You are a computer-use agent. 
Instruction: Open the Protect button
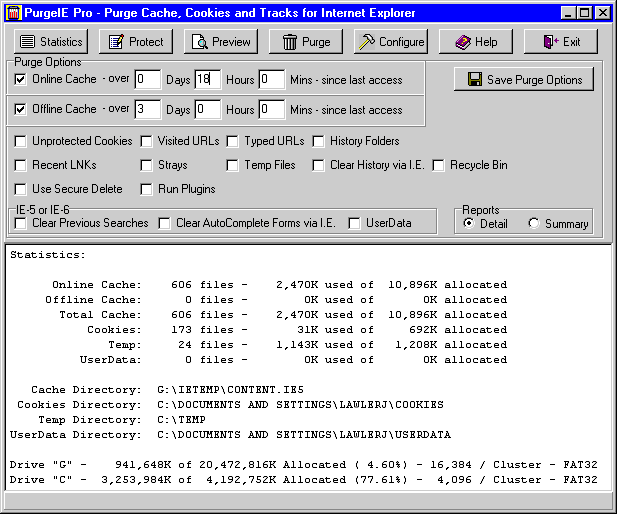pyautogui.click(x=136, y=42)
